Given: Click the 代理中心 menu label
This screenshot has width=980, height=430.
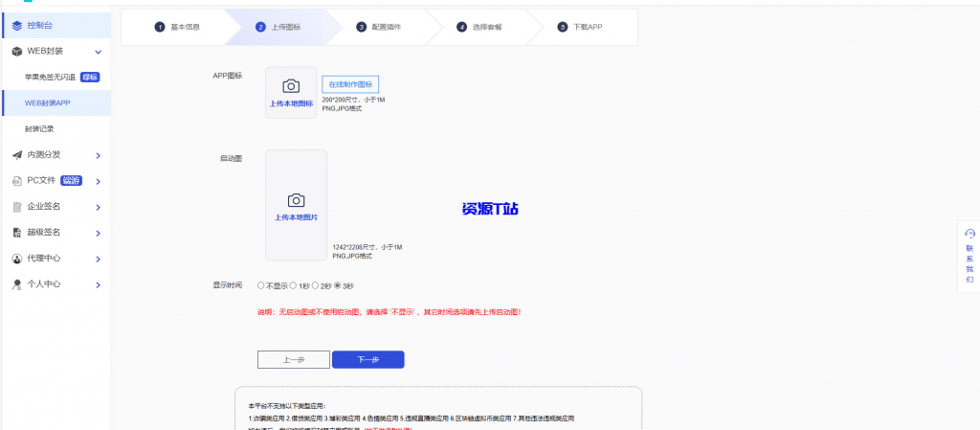Looking at the screenshot, I should click(44, 259).
